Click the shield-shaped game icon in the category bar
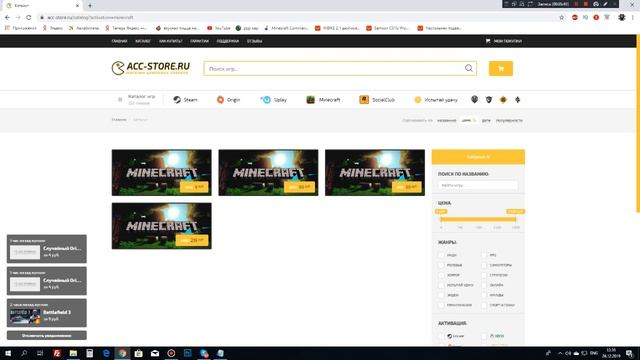 pos(489,99)
